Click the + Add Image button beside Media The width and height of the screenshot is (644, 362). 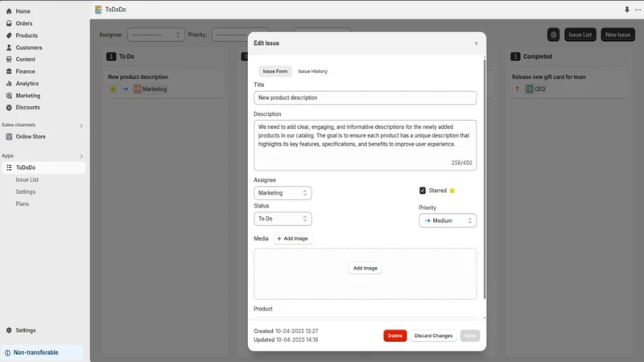coord(292,238)
